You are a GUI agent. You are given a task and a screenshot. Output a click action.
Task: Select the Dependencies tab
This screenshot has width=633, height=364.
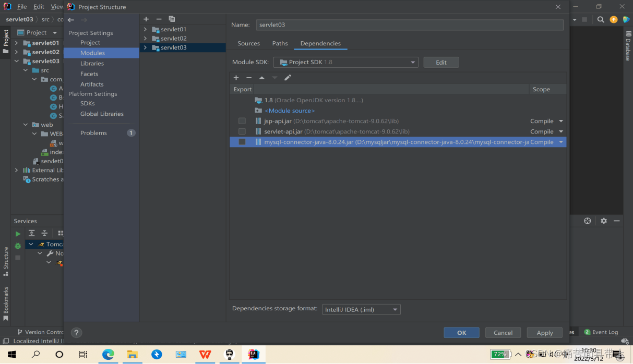point(320,43)
